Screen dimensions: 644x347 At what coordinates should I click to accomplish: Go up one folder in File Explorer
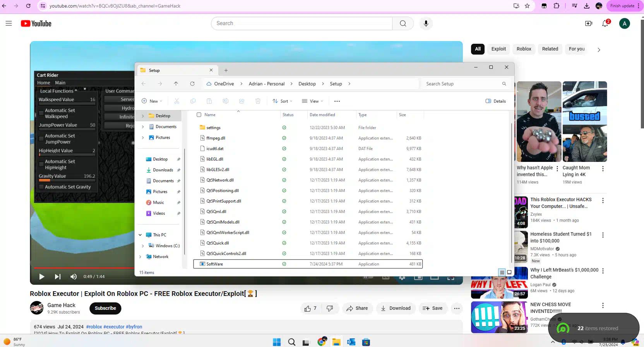[x=176, y=84]
